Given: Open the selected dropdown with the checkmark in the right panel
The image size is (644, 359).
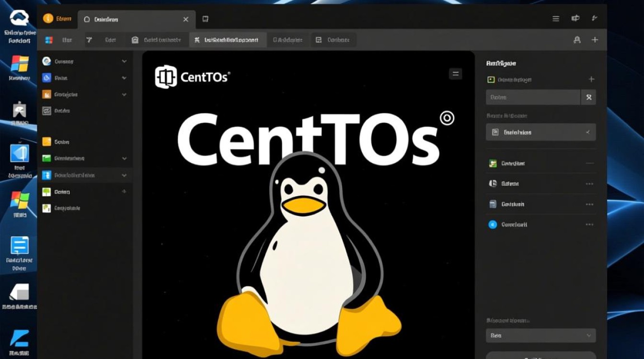Looking at the screenshot, I should click(x=541, y=132).
